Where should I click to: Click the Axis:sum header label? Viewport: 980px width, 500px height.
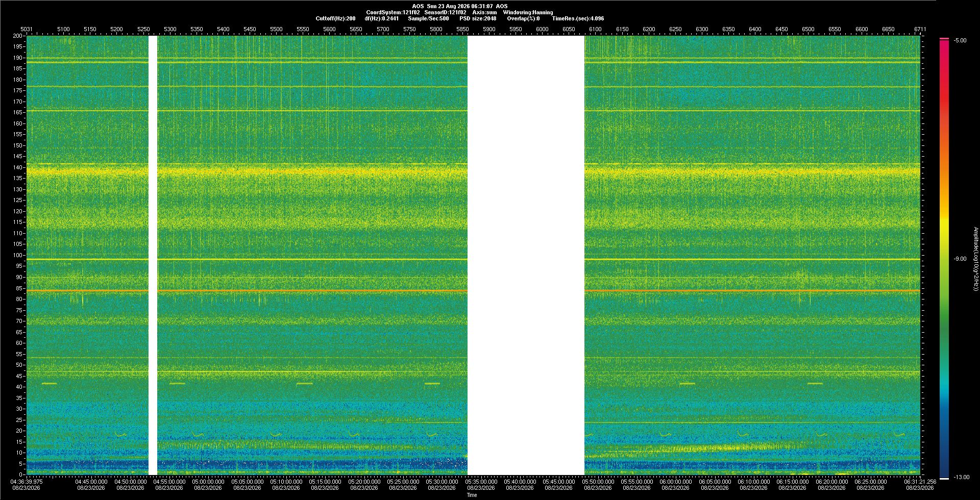tap(484, 12)
